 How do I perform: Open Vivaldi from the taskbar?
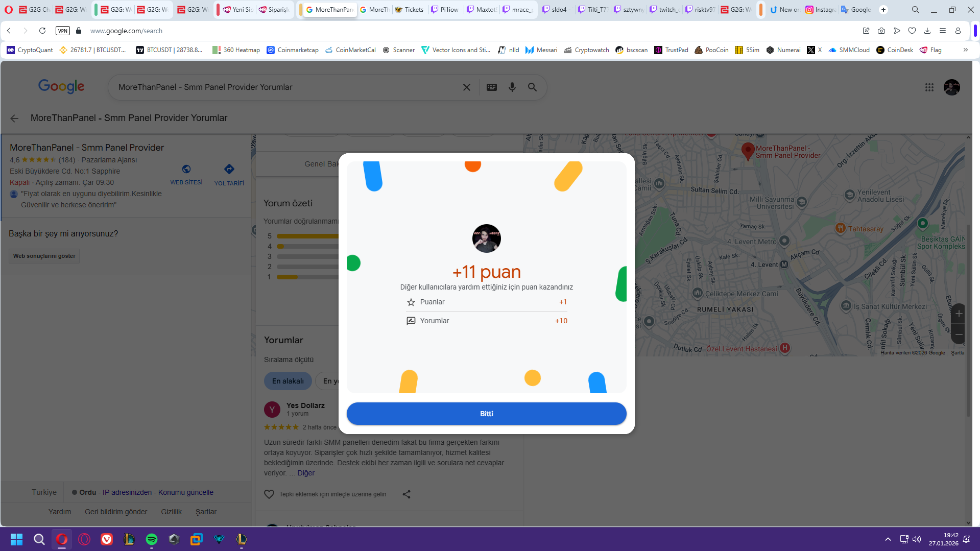(x=107, y=539)
